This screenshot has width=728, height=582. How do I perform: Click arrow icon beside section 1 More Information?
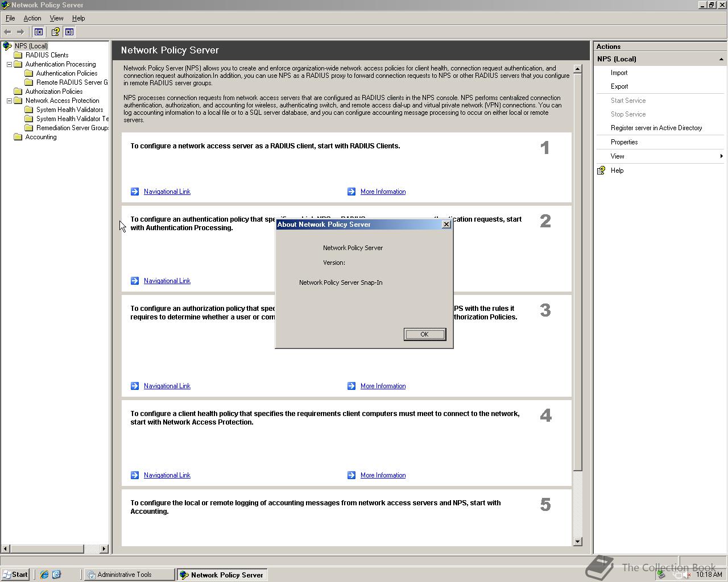point(351,192)
